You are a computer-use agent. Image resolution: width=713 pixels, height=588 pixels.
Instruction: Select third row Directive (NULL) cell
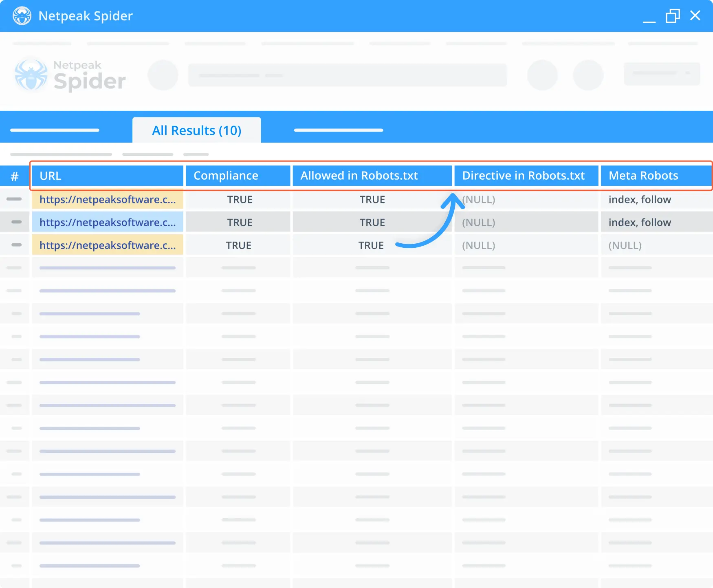pyautogui.click(x=526, y=245)
